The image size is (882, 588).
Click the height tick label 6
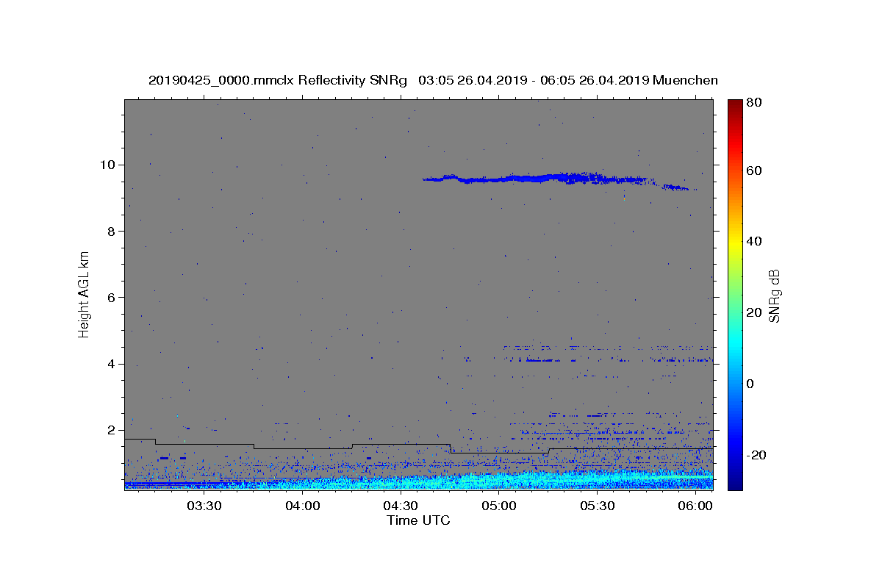tap(112, 297)
